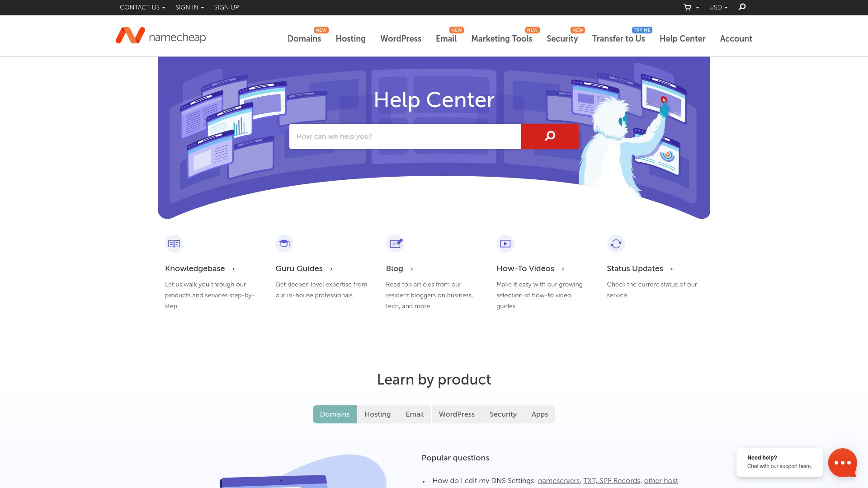The image size is (868, 488).
Task: Select the WordPress product tab
Action: (457, 414)
